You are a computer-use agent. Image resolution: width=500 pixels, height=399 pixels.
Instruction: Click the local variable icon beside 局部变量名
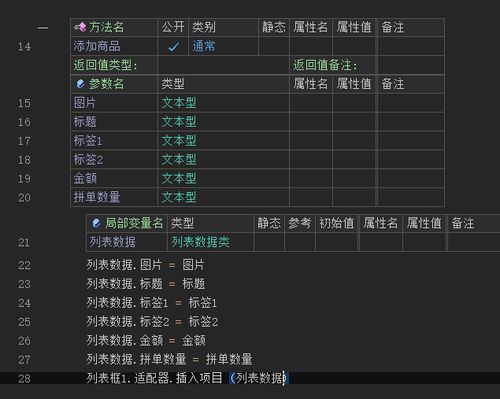(96, 223)
